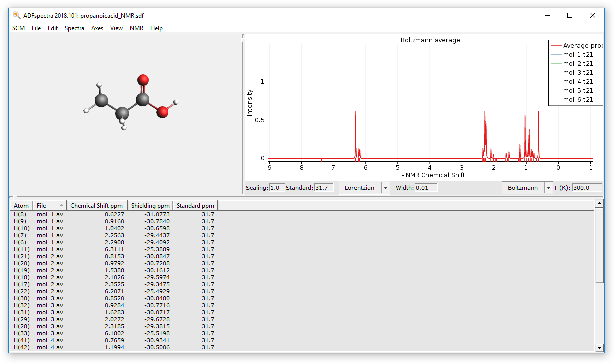Image resolution: width=615 pixels, height=364 pixels.
Task: Open the SCM menu
Action: [18, 28]
